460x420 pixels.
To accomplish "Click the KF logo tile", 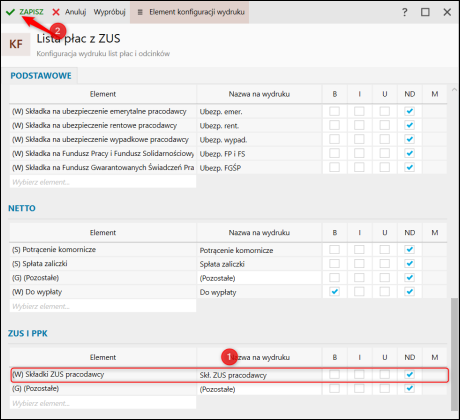I will pos(16,44).
